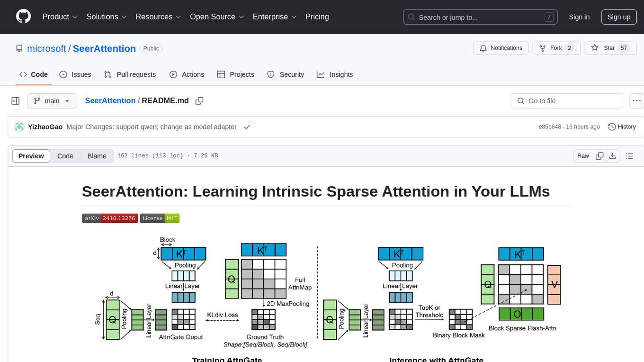Focus the Search or jump to field
Viewport: 644px width, 362px height.
(481, 17)
